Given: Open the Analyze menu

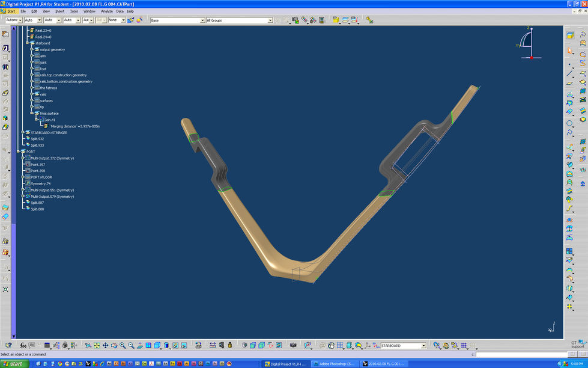Looking at the screenshot, I should click(x=106, y=11).
